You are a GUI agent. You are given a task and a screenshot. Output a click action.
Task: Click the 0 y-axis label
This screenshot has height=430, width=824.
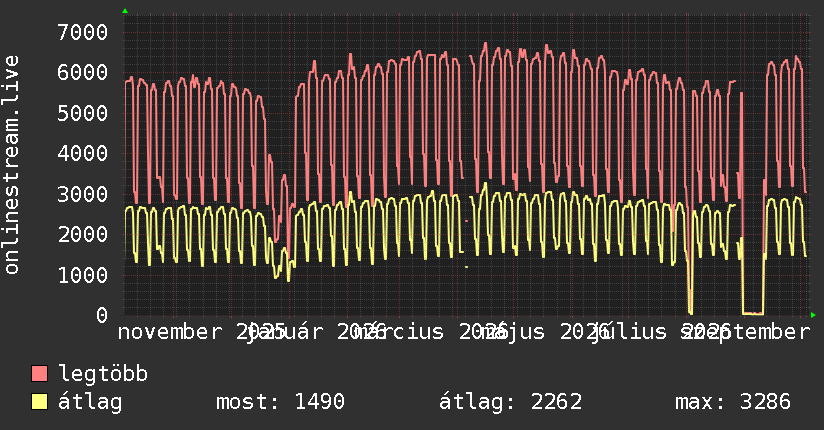pyautogui.click(x=102, y=315)
